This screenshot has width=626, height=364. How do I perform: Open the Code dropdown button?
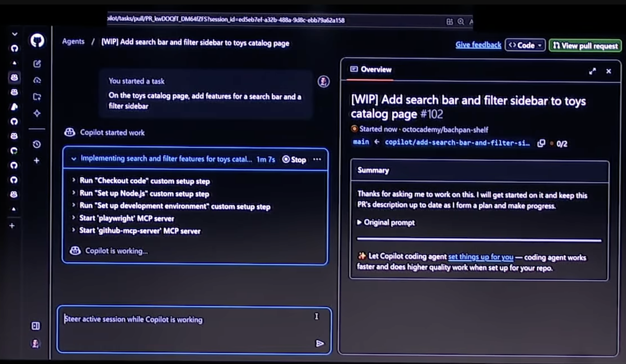525,45
